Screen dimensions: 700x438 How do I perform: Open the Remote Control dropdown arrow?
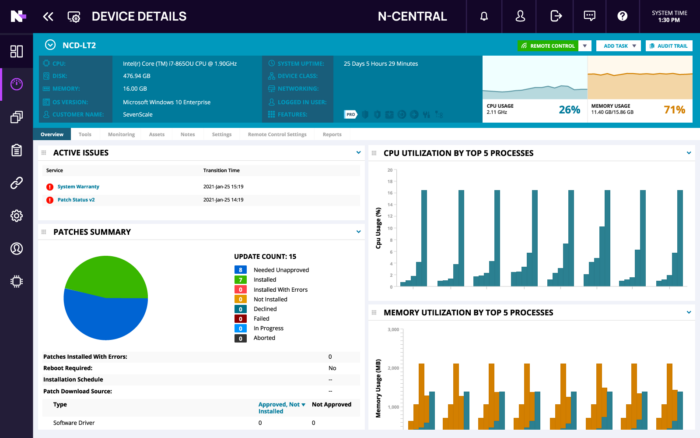pos(585,46)
